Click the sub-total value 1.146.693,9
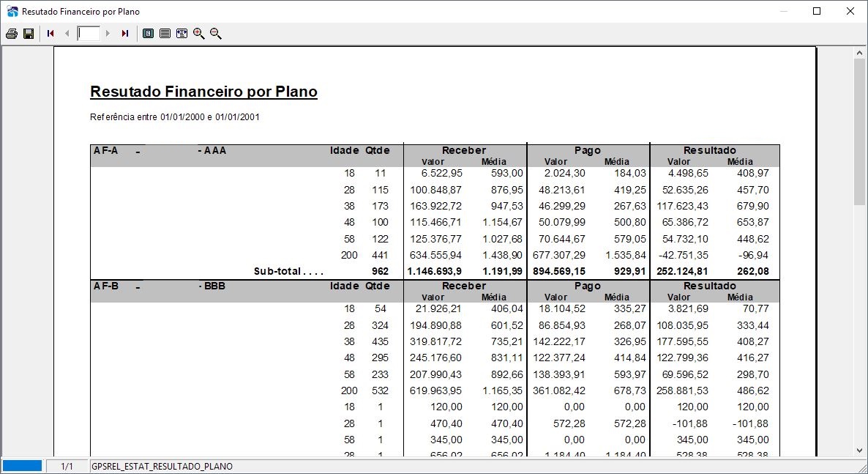This screenshot has height=474, width=868. click(435, 272)
